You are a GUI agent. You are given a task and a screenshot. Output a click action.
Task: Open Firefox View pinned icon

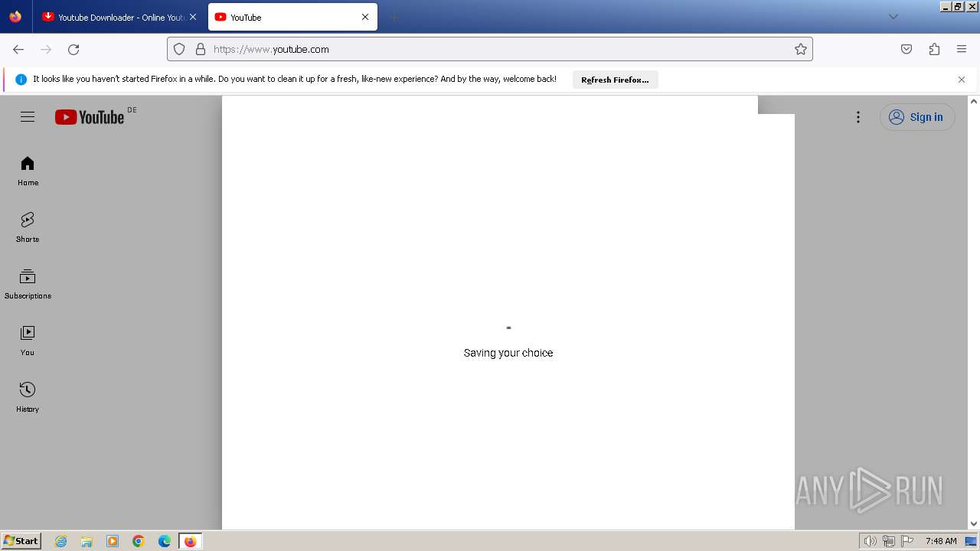tap(15, 17)
